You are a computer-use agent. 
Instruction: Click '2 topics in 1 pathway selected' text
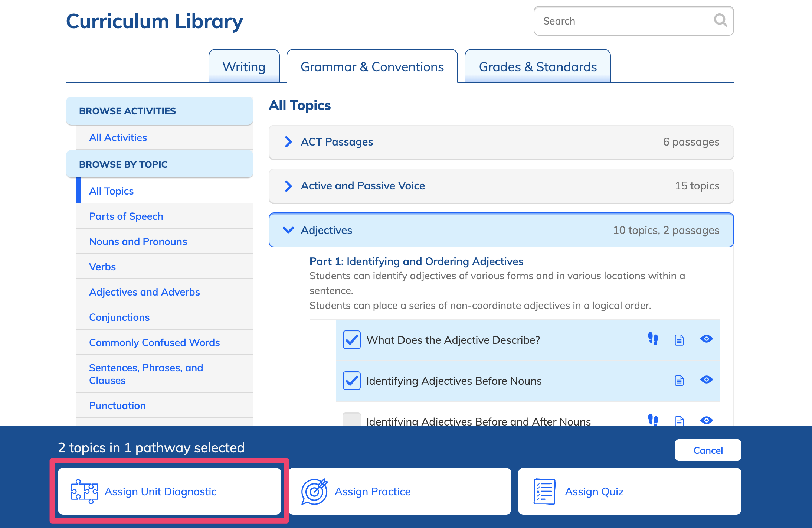point(151,447)
